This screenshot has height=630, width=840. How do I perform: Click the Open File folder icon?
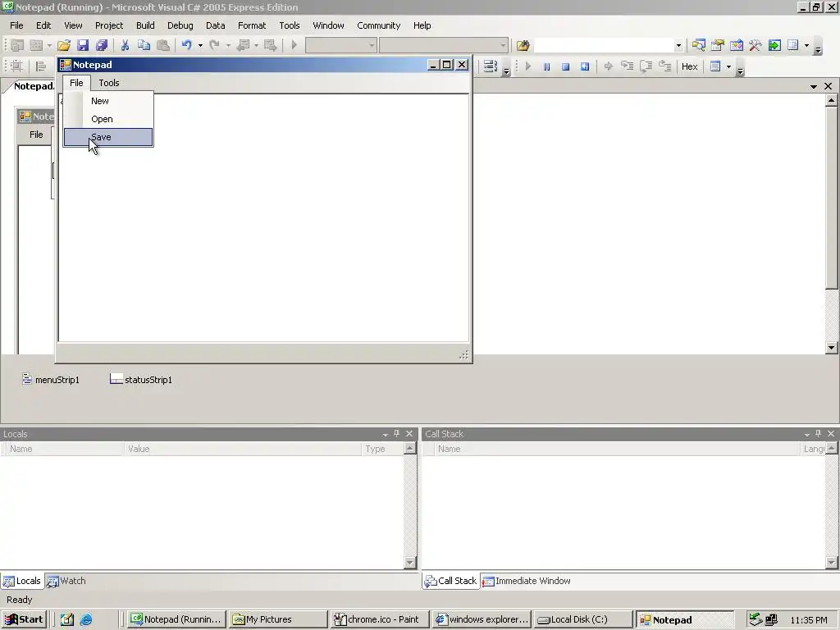(x=64, y=46)
